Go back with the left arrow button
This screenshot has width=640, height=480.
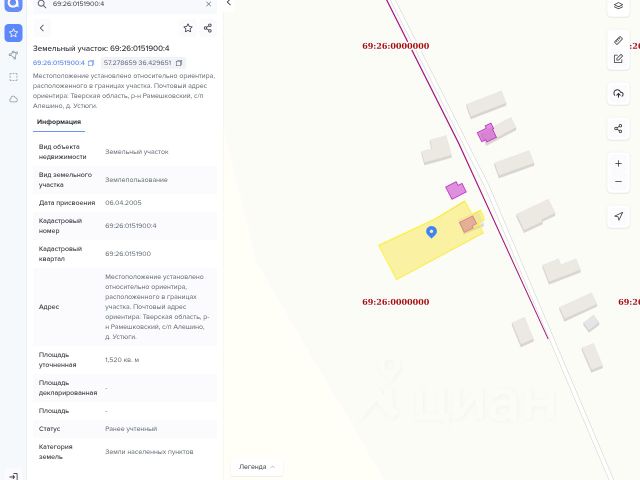[42, 28]
